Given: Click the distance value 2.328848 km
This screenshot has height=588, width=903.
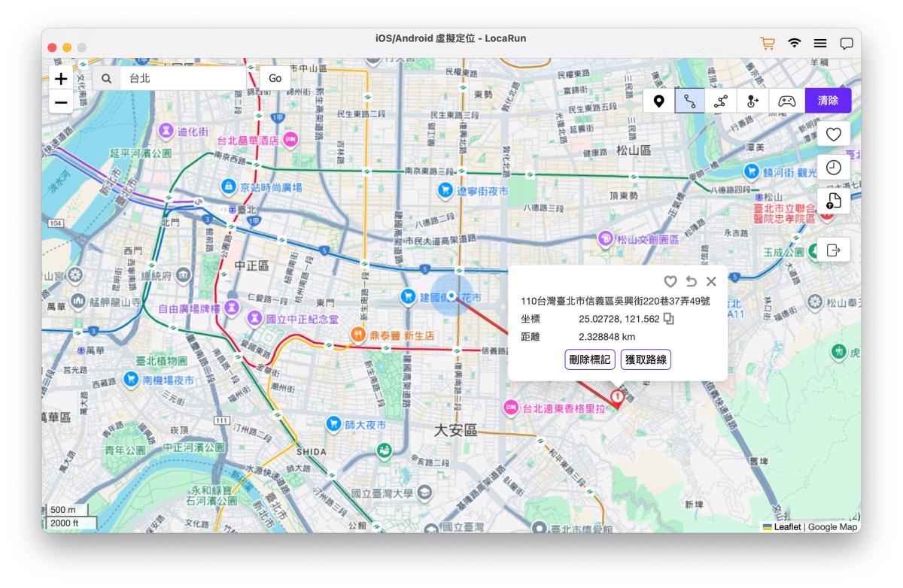Looking at the screenshot, I should 607,337.
